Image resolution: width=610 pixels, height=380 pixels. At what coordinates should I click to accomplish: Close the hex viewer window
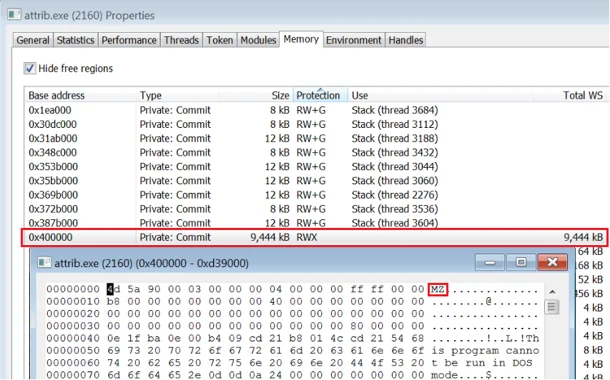[x=552, y=263]
